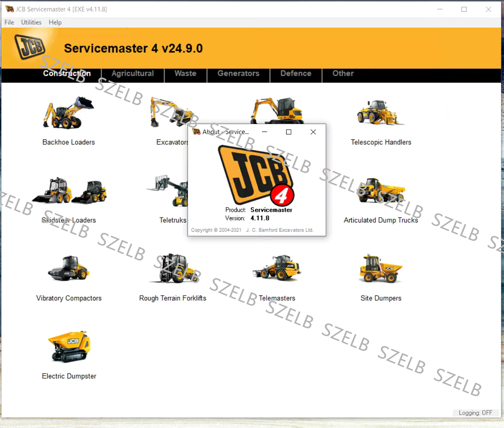504x428 pixels.
Task: Click the copyright line in the About dialog
Action: (252, 230)
